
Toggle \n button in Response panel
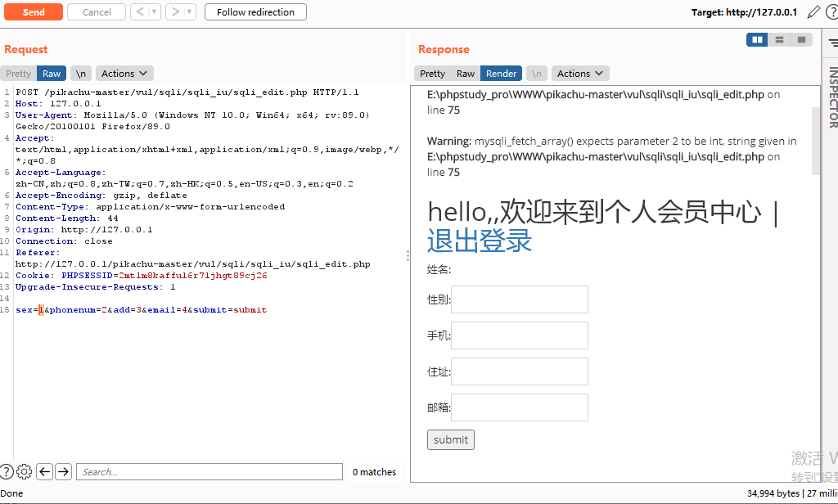537,74
